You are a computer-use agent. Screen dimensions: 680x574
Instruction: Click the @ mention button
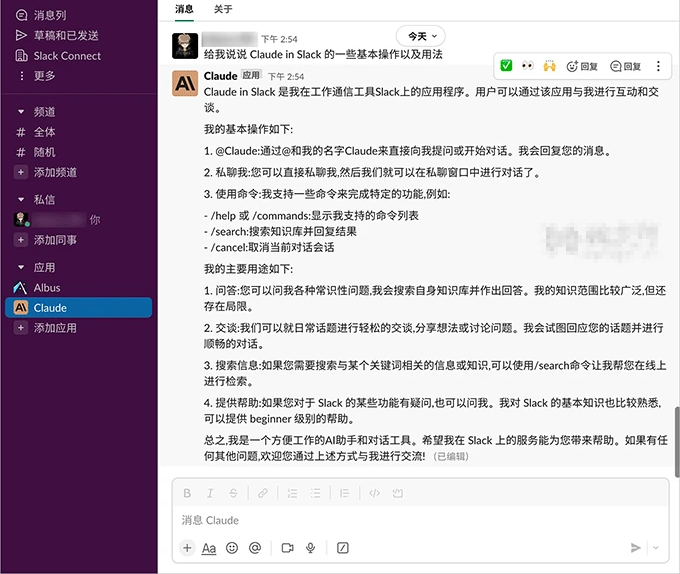[x=255, y=548]
